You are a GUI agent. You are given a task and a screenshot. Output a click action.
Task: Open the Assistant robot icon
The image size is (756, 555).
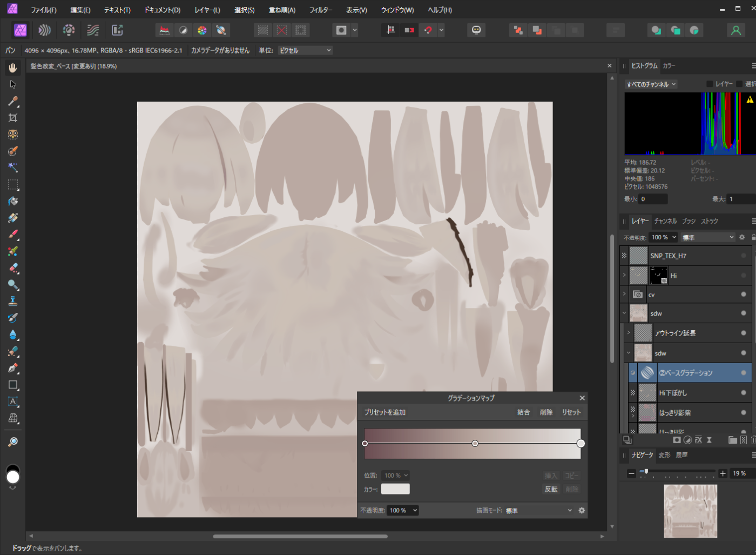tap(476, 30)
